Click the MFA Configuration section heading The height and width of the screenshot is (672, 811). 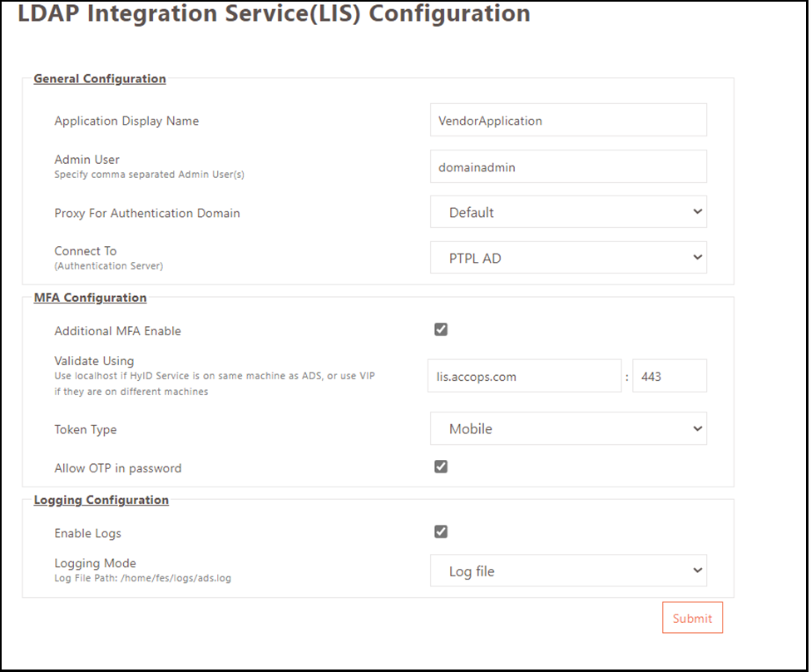click(x=90, y=298)
